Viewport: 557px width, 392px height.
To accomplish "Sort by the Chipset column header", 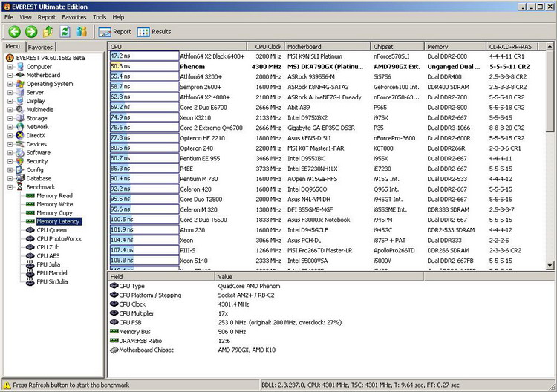I will point(397,47).
